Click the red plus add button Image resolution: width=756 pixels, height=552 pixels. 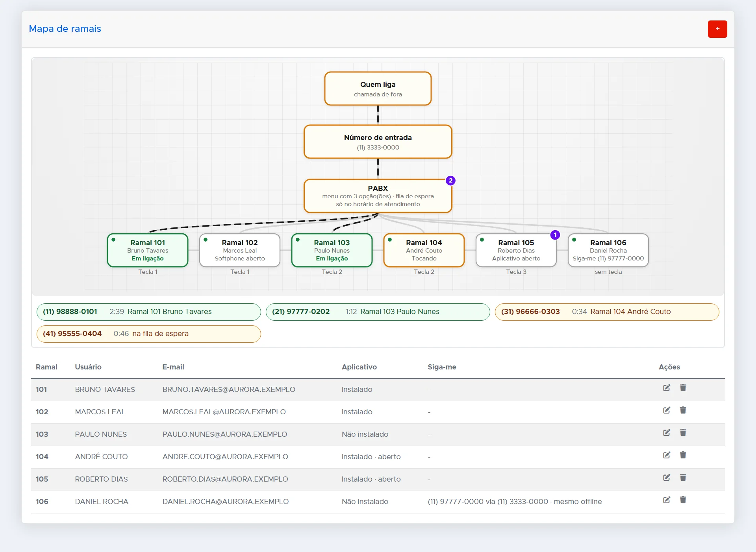[x=717, y=29]
